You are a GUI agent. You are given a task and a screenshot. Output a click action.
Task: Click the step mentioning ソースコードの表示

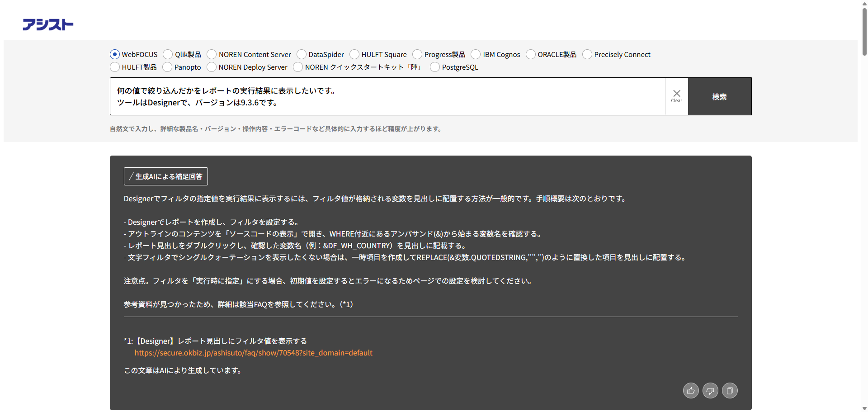(x=333, y=234)
